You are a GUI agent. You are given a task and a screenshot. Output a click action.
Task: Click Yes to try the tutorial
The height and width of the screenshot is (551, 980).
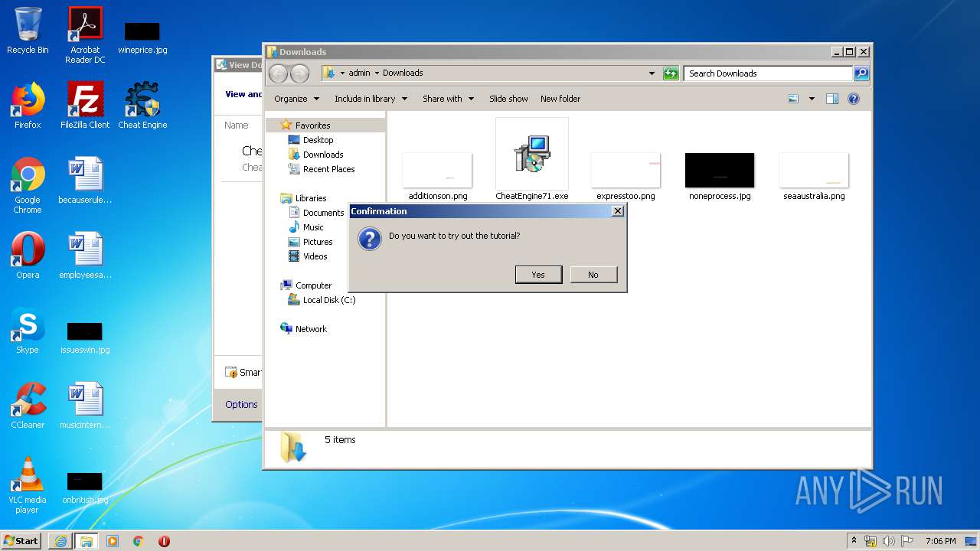538,275
